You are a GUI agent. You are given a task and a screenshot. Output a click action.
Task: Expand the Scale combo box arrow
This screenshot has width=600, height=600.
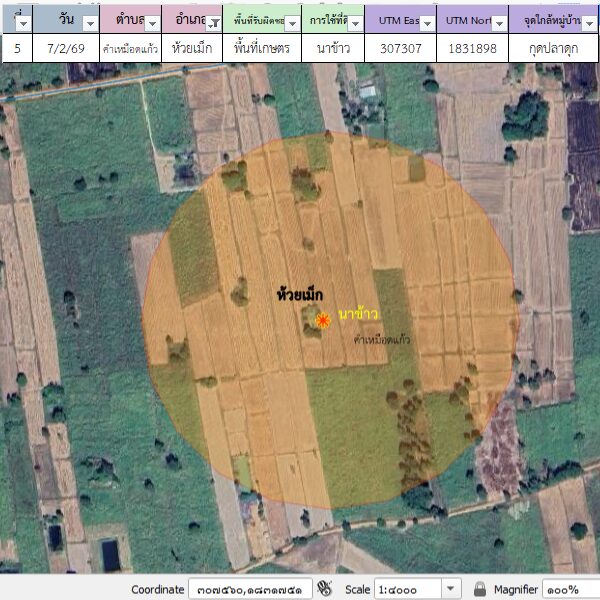(450, 589)
